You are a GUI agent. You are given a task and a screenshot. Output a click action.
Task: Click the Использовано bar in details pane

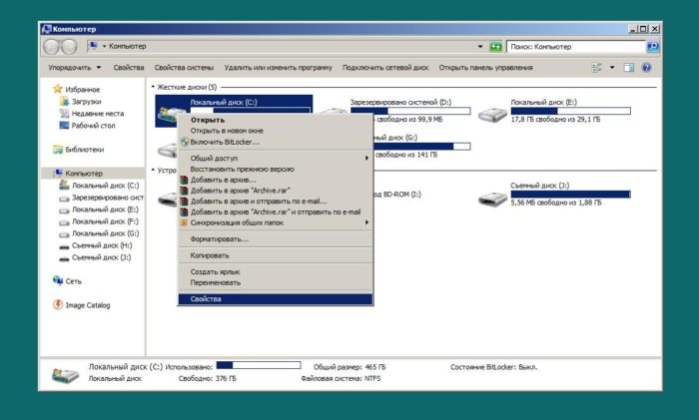pos(259,365)
